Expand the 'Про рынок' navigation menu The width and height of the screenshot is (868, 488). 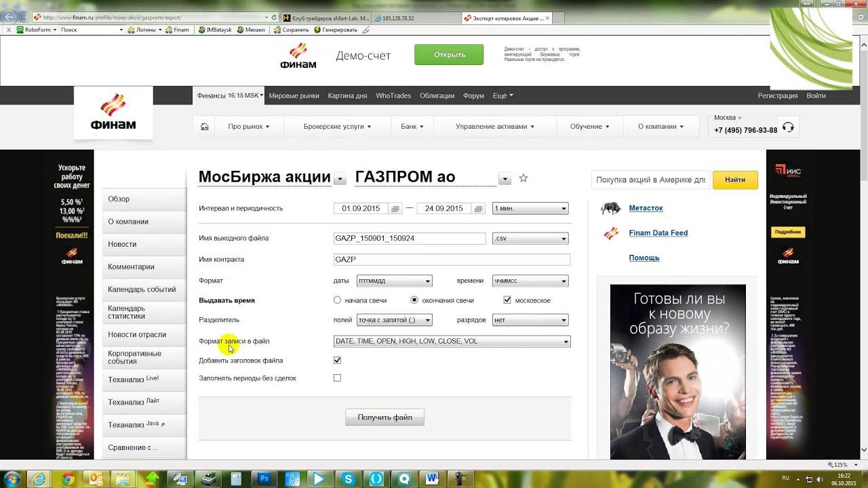pos(249,127)
